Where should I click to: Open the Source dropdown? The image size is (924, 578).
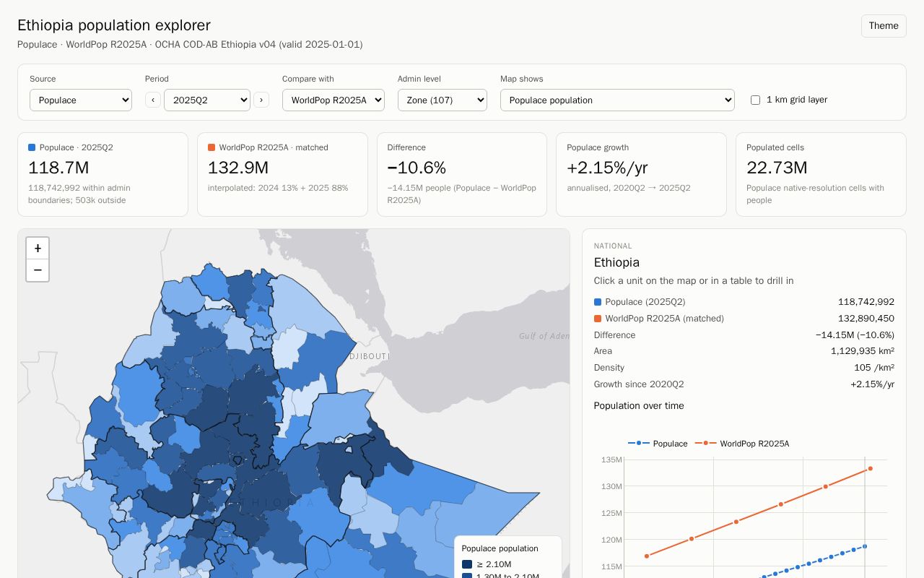81,100
